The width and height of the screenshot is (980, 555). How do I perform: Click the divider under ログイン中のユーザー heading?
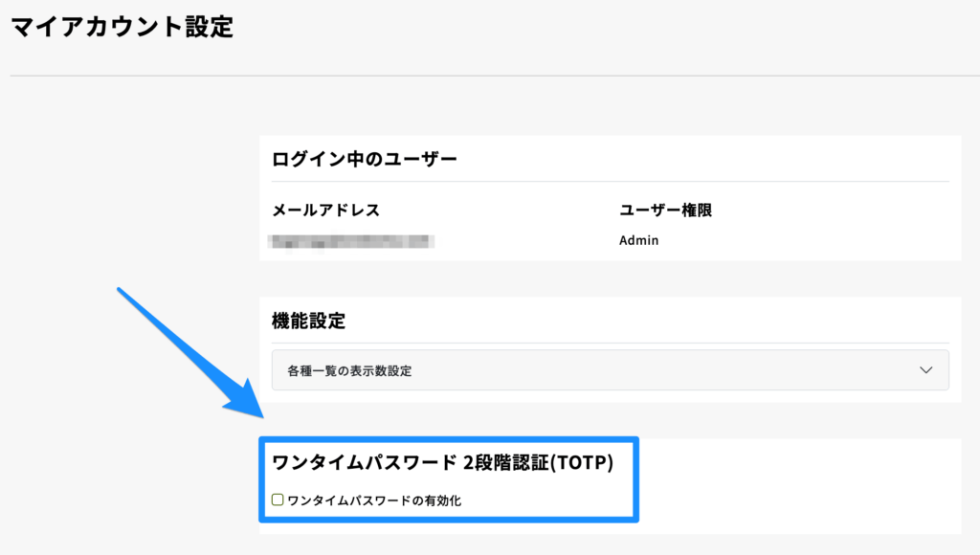610,182
